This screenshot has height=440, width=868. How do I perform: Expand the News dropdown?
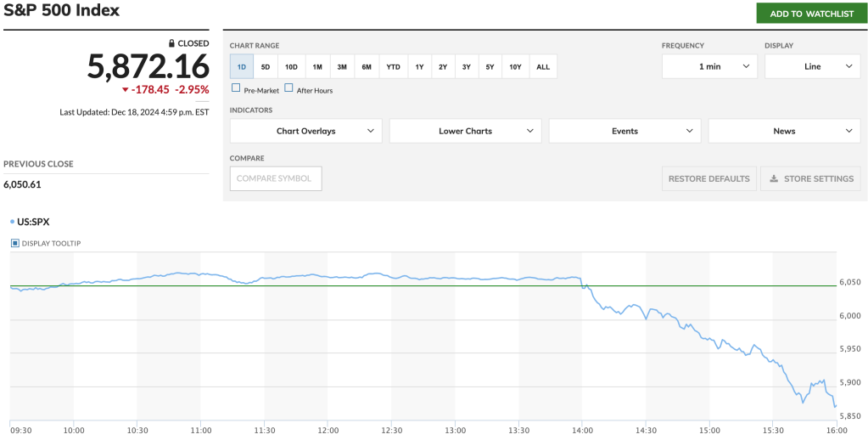tap(784, 131)
